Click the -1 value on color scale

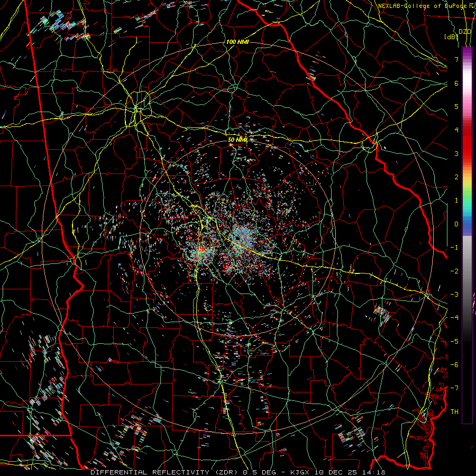[x=454, y=248]
